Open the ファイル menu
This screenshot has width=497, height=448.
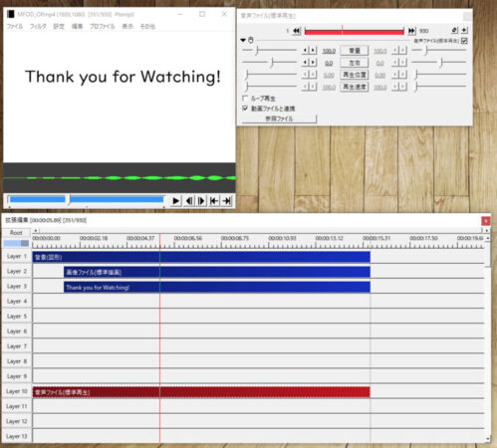click(15, 26)
